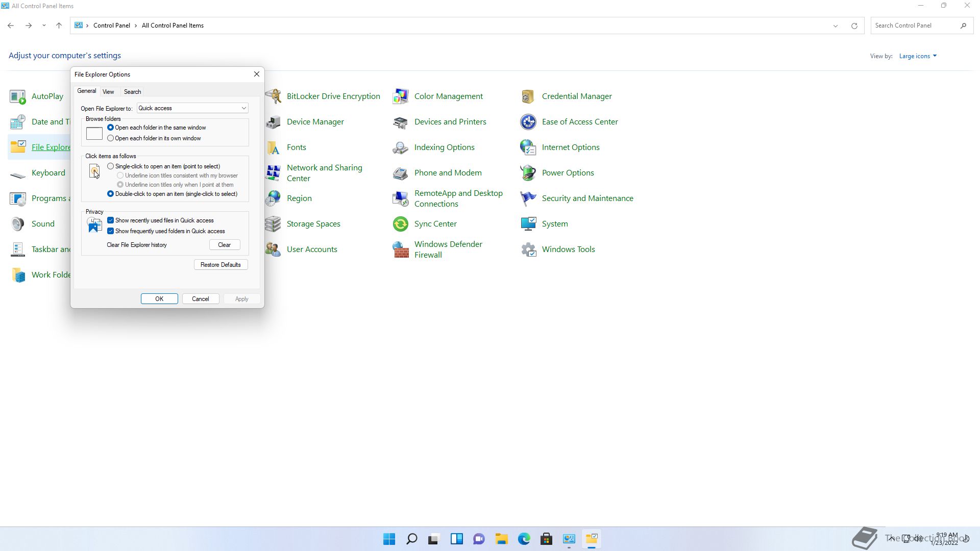
Task: Open the Sync Center icon
Action: pos(401,224)
